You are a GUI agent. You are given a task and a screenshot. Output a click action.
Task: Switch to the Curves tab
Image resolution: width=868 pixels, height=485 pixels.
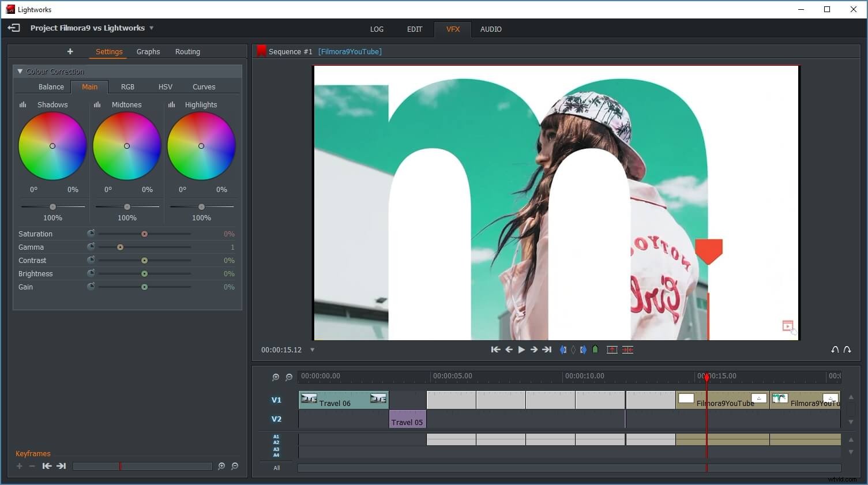[x=204, y=87]
